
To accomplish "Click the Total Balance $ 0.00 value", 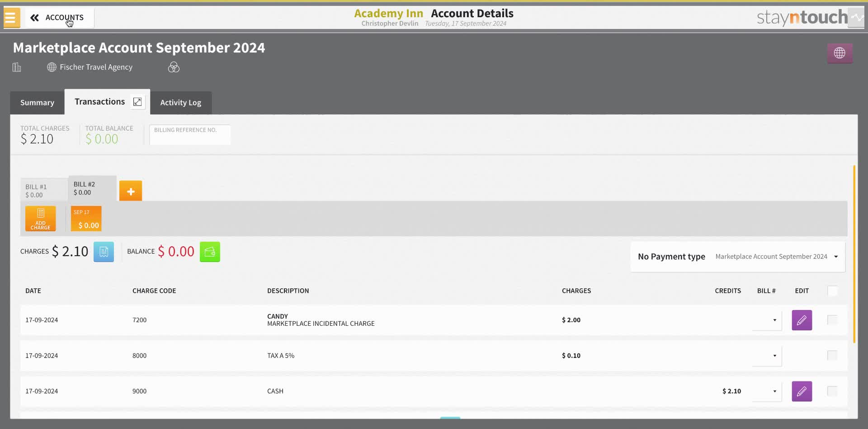I will [x=102, y=139].
